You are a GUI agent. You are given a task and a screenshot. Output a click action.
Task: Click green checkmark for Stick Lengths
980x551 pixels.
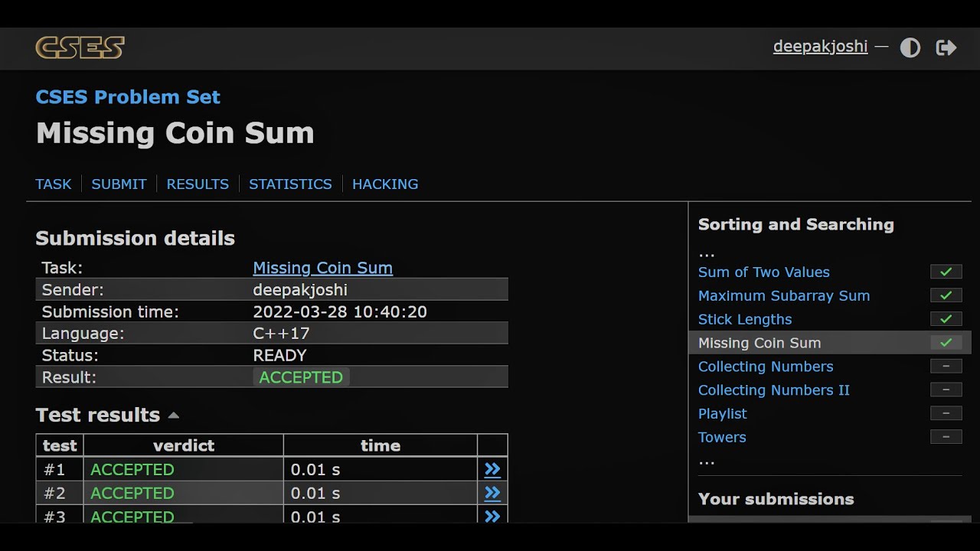(946, 319)
